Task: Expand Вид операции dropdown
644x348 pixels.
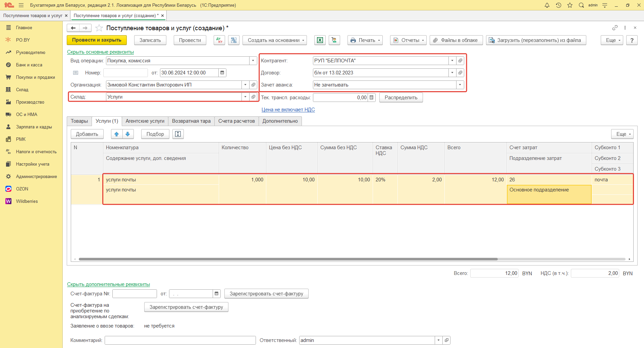Action: tap(253, 61)
